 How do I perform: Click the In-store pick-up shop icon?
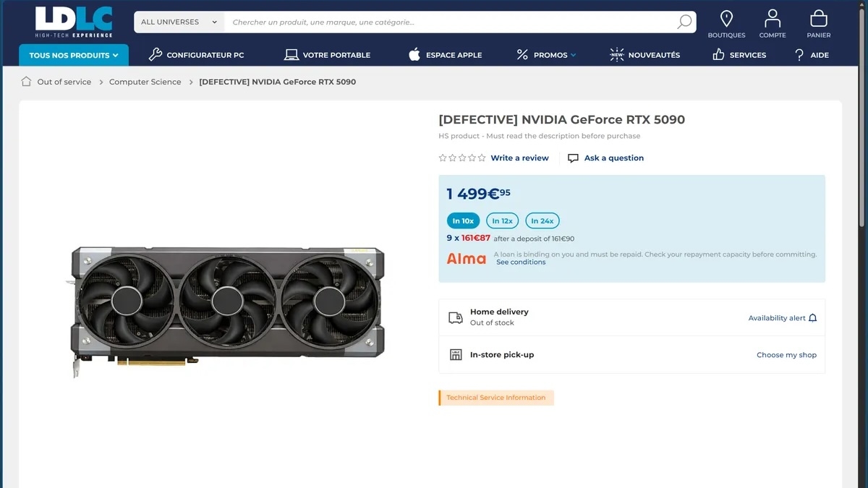[456, 354]
